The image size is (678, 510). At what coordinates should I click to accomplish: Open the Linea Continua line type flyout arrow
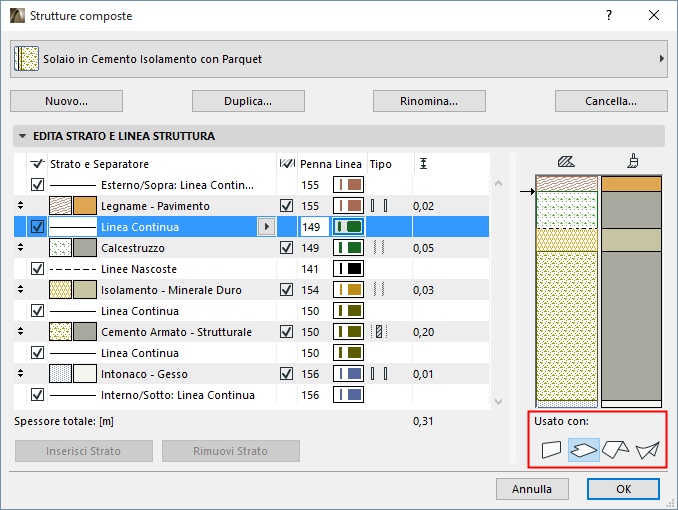266,227
